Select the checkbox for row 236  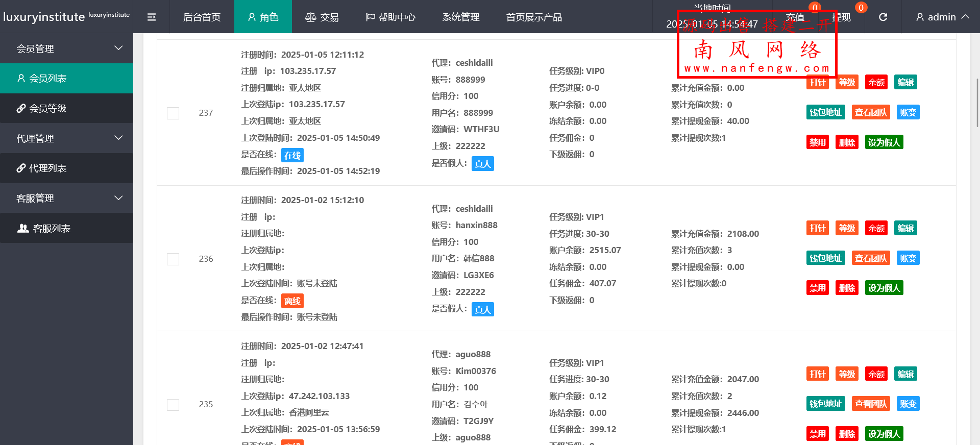(173, 259)
